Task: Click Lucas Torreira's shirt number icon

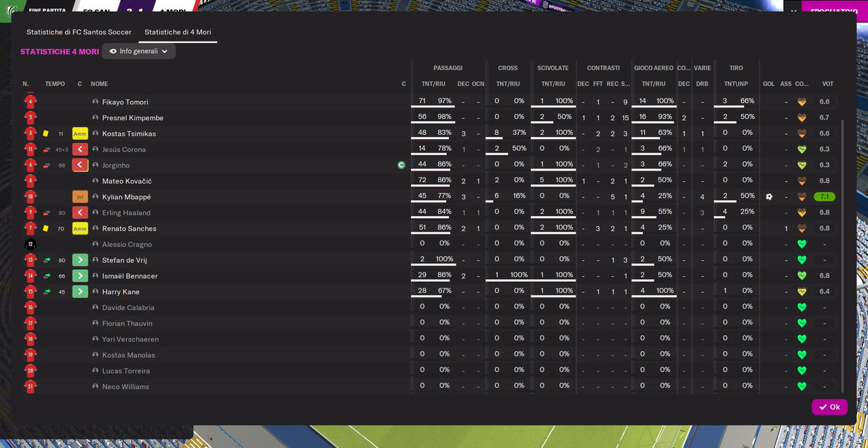Action: [x=30, y=371]
